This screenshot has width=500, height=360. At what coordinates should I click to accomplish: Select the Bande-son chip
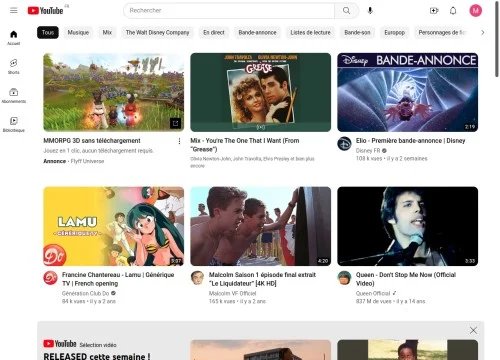357,32
